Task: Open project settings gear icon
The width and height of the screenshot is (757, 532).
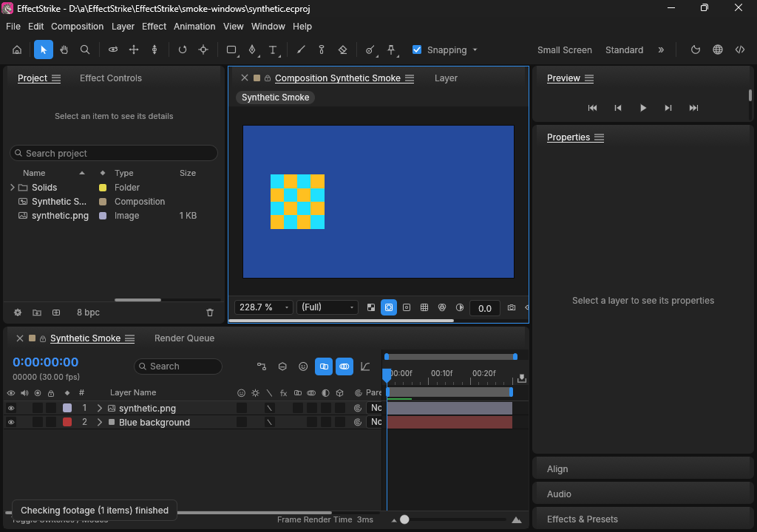Action: click(x=18, y=313)
